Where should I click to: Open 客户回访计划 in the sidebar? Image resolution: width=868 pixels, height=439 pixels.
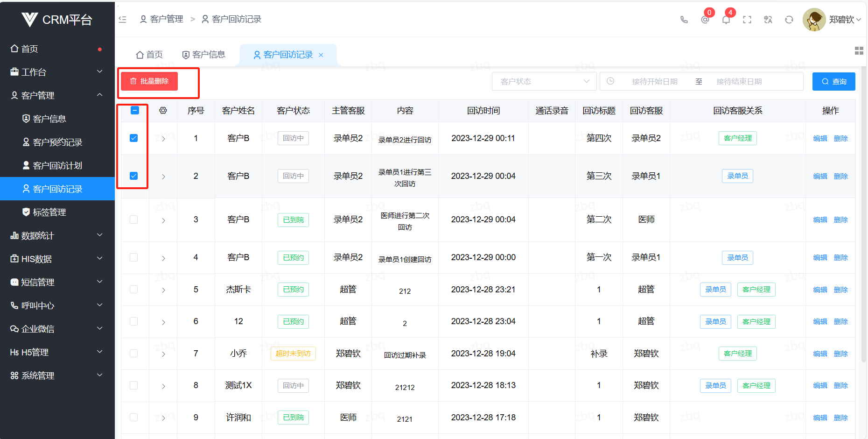coord(57,165)
